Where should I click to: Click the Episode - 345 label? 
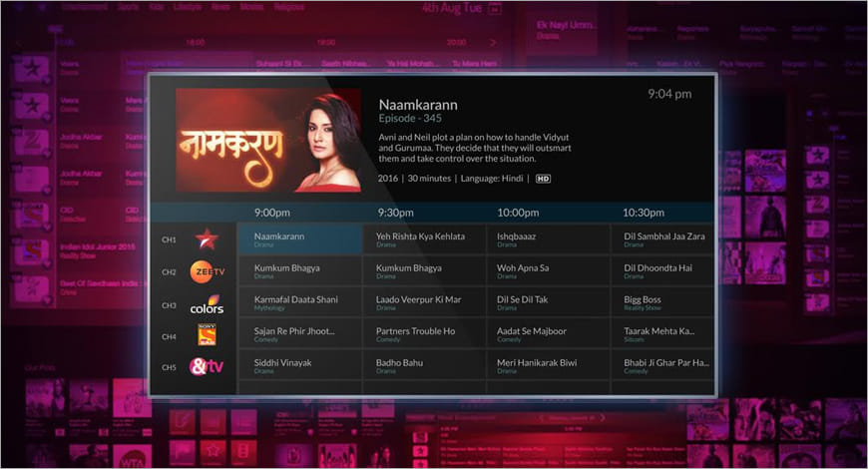coord(410,119)
